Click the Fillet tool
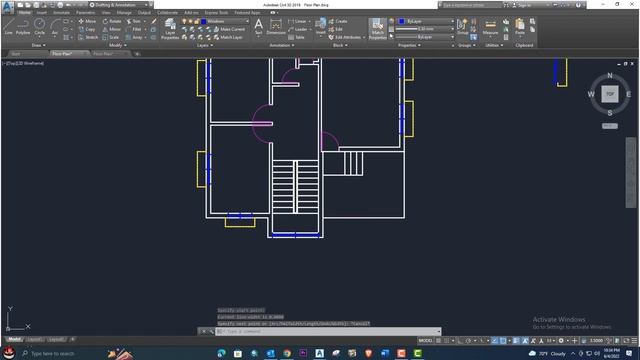 [134, 29]
